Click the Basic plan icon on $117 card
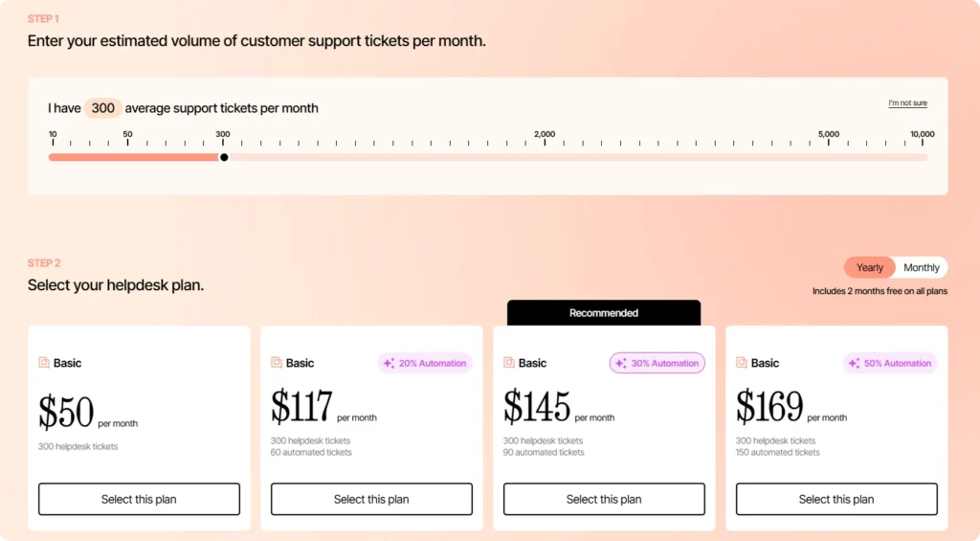 [277, 363]
